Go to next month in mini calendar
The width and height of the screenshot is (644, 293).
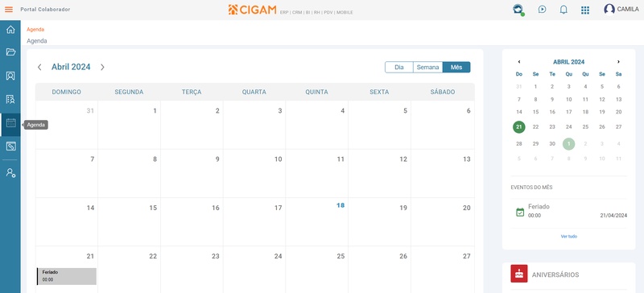(618, 62)
